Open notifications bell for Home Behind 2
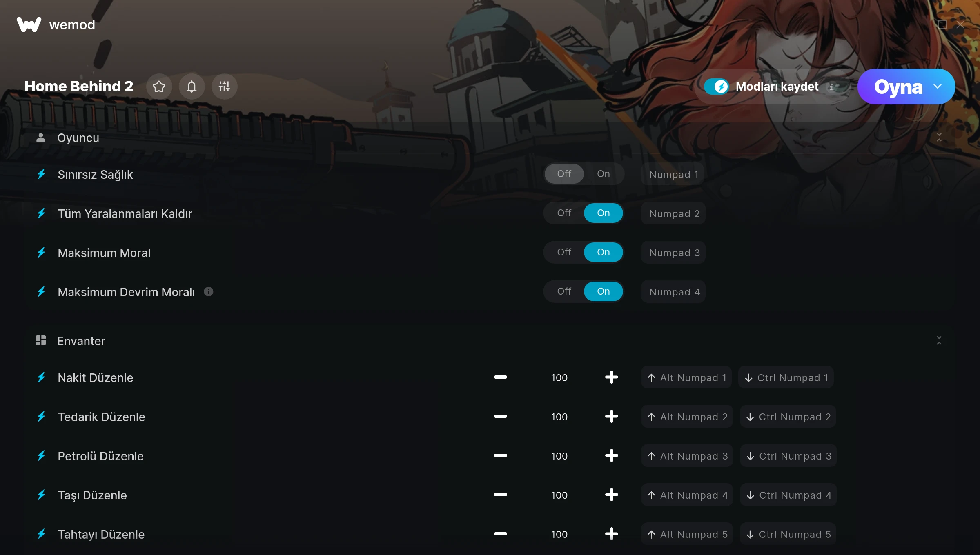The height and width of the screenshot is (555, 980). click(192, 87)
